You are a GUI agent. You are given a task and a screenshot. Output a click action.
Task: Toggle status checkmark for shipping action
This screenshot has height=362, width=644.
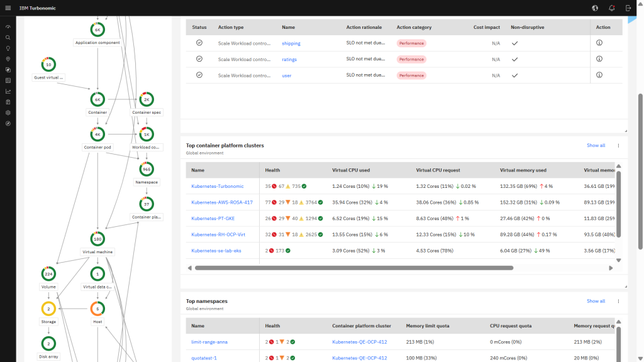199,43
